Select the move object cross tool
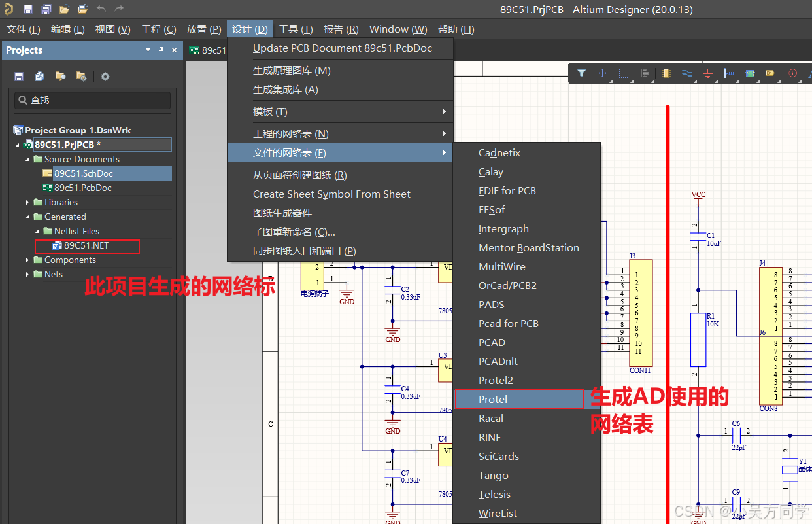Screen dimensions: 812x524 point(603,73)
